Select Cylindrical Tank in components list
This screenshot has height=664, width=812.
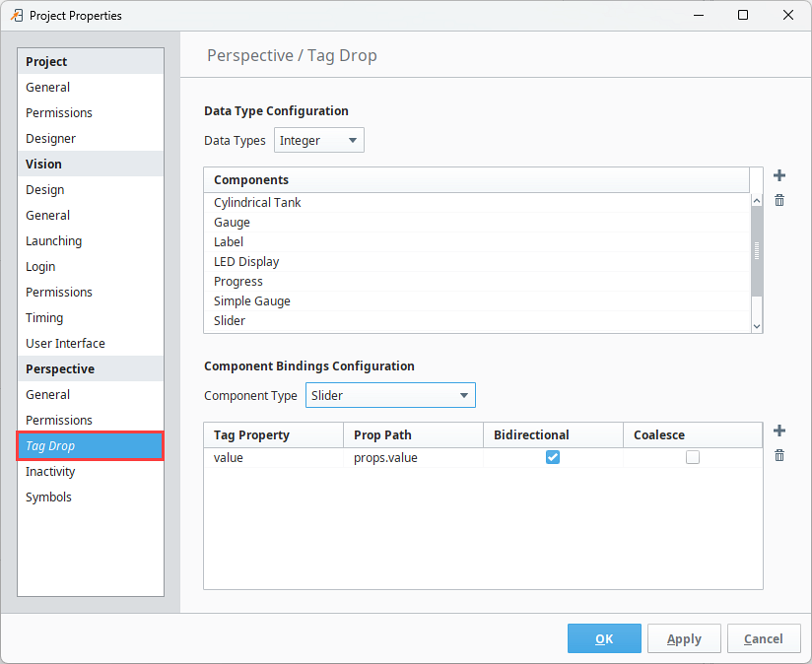[258, 203]
